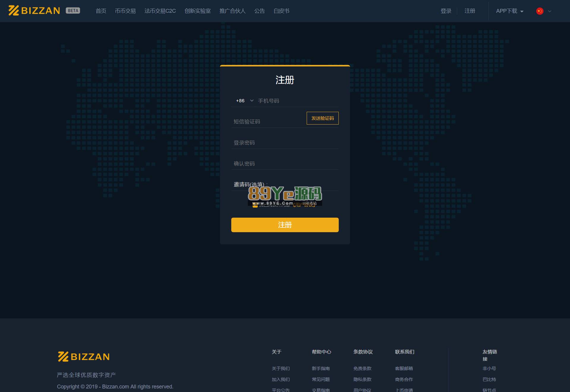Image resolution: width=570 pixels, height=392 pixels.
Task: Go to 首页 in navigation
Action: click(101, 11)
